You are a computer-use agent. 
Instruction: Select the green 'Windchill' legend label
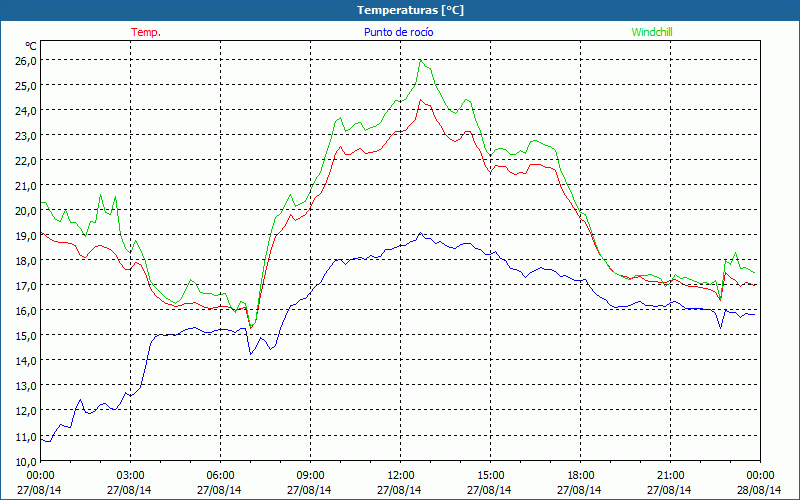[x=652, y=32]
